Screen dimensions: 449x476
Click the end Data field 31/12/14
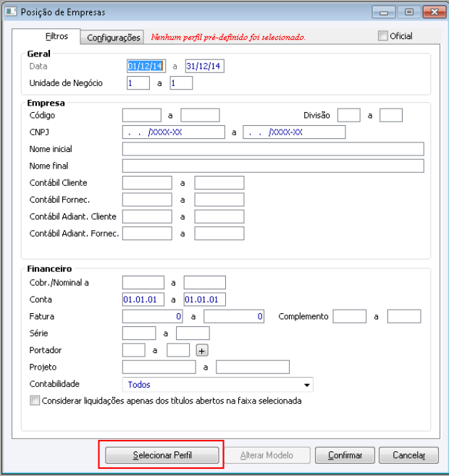pyautogui.click(x=205, y=66)
